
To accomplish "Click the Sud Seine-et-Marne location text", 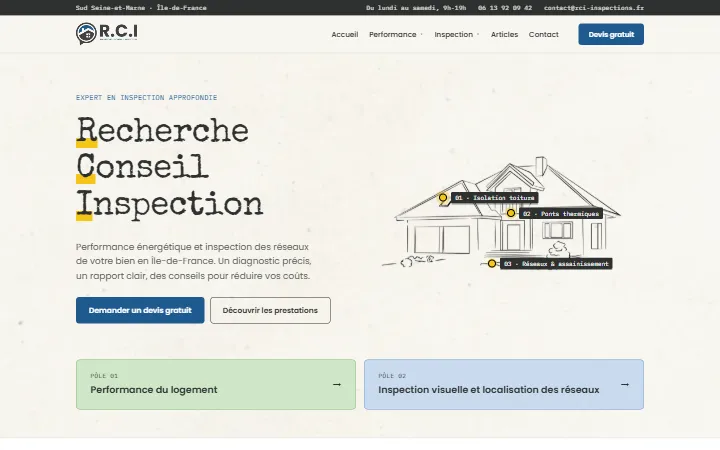I will pyautogui.click(x=141, y=8).
